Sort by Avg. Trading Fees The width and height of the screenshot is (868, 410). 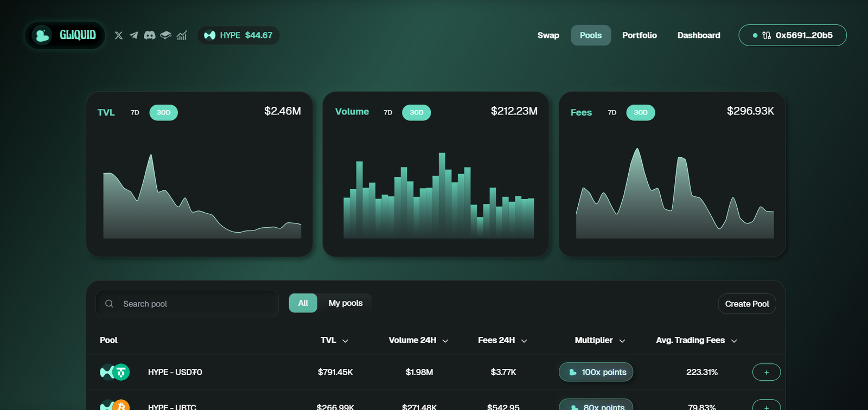[696, 340]
